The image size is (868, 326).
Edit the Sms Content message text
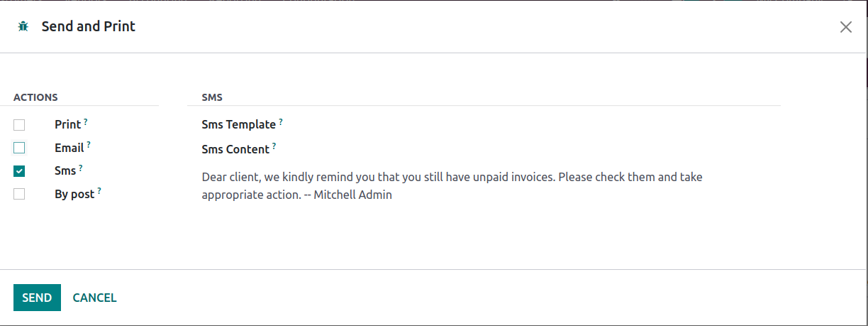pos(452,185)
